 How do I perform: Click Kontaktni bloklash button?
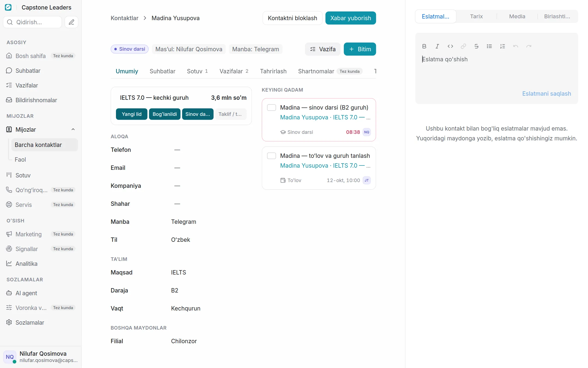292,18
